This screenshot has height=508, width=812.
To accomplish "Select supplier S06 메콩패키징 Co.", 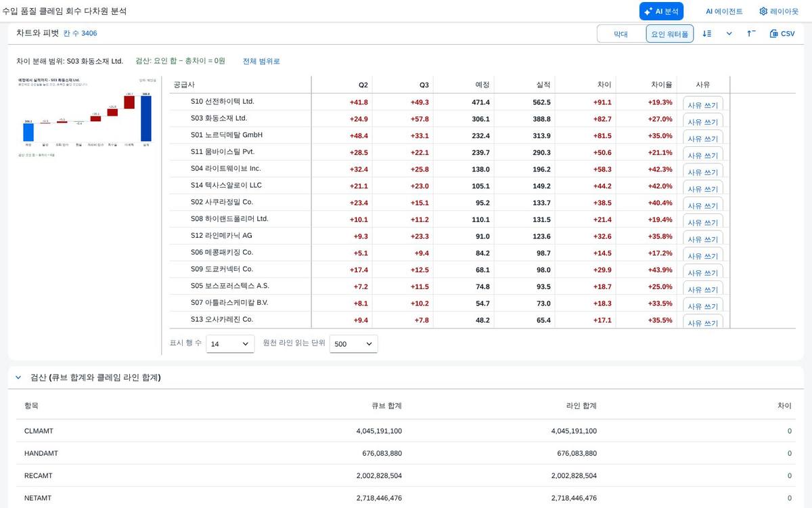I will (222, 252).
